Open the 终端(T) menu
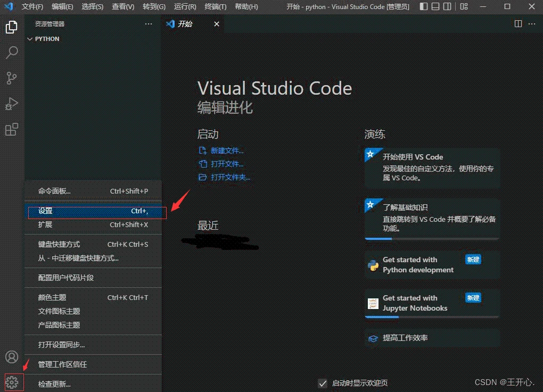The height and width of the screenshot is (392, 543). point(216,6)
